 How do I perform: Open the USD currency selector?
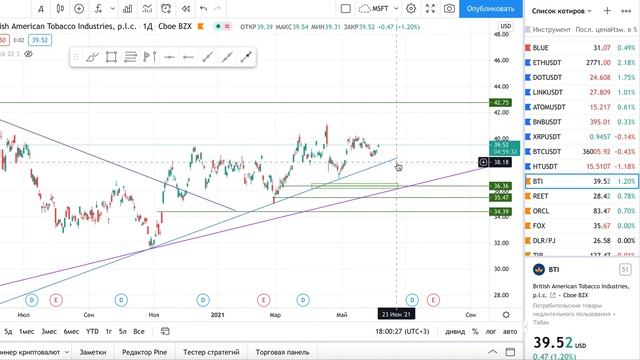506,26
